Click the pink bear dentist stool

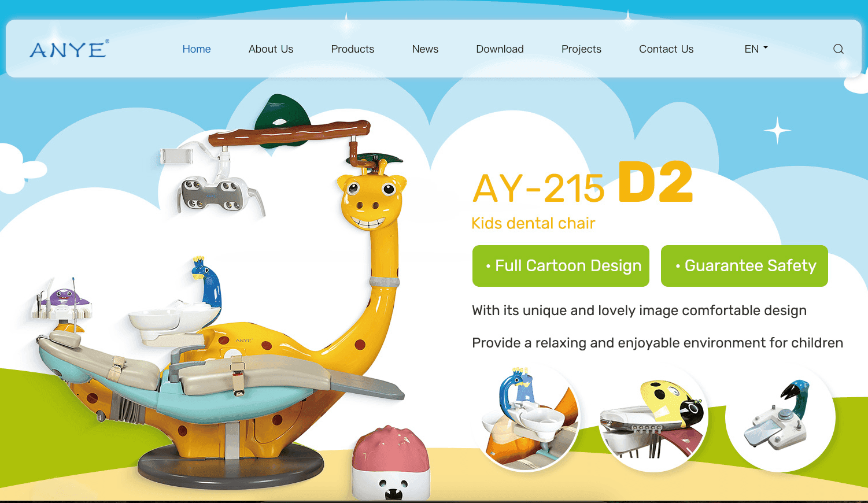click(x=391, y=463)
